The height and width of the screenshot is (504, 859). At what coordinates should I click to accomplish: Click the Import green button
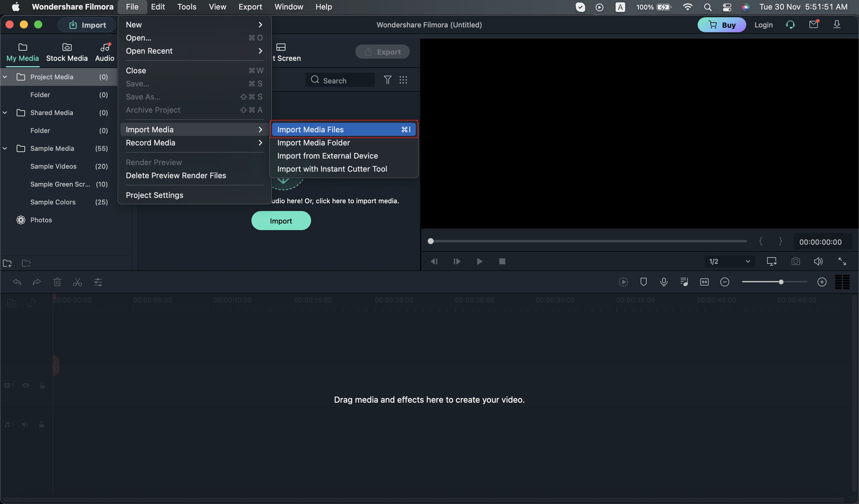tap(281, 220)
